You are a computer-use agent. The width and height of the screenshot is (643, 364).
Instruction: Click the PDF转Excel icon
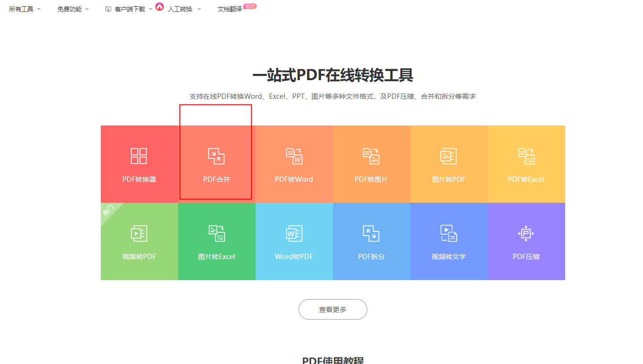tap(526, 156)
